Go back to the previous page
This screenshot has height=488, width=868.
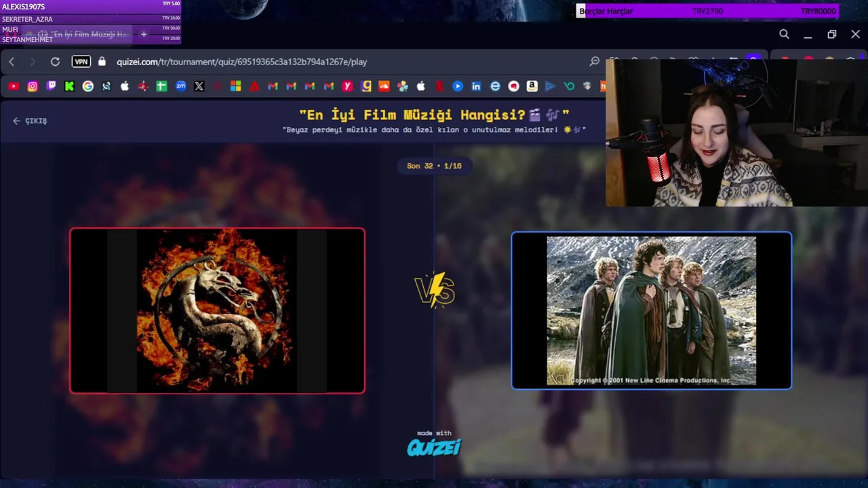[x=12, y=62]
